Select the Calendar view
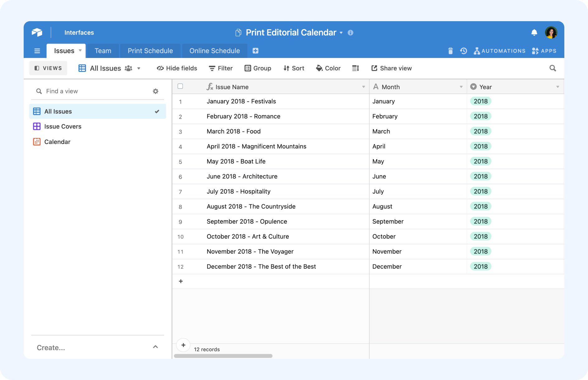This screenshot has height=380, width=588. 98,142
